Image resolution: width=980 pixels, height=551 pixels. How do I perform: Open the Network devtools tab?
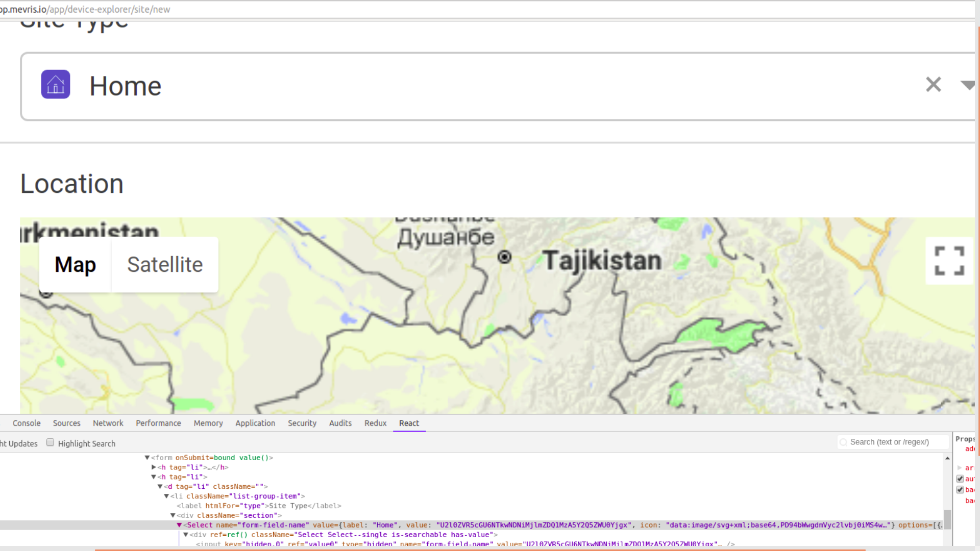[x=108, y=423]
